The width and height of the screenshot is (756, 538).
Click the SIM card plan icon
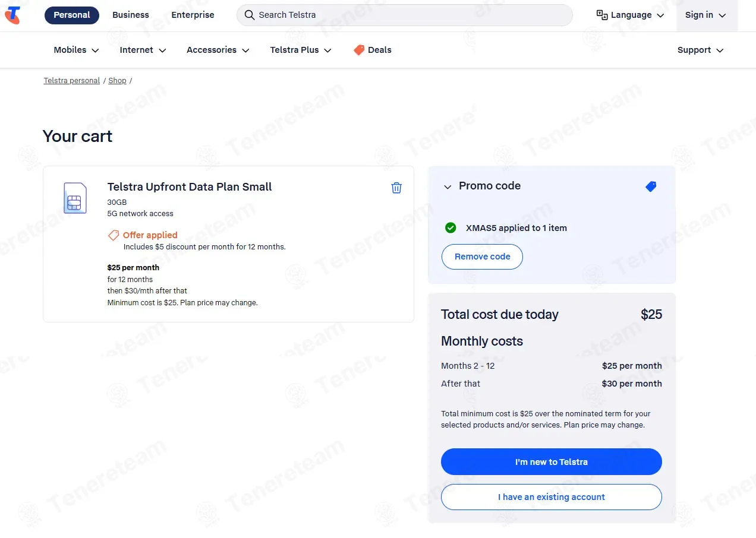coord(75,198)
